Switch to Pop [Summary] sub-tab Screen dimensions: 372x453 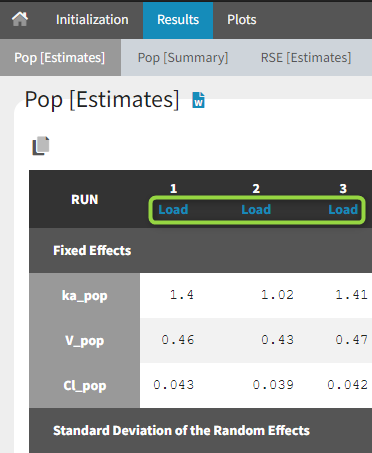click(x=183, y=58)
